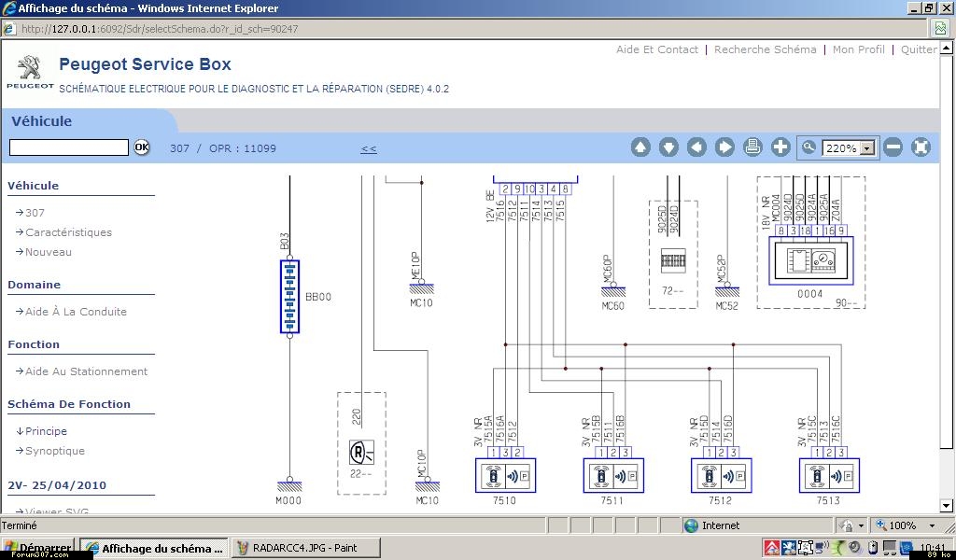Open the 100% browser zoom dropdown in status bar

[x=932, y=525]
